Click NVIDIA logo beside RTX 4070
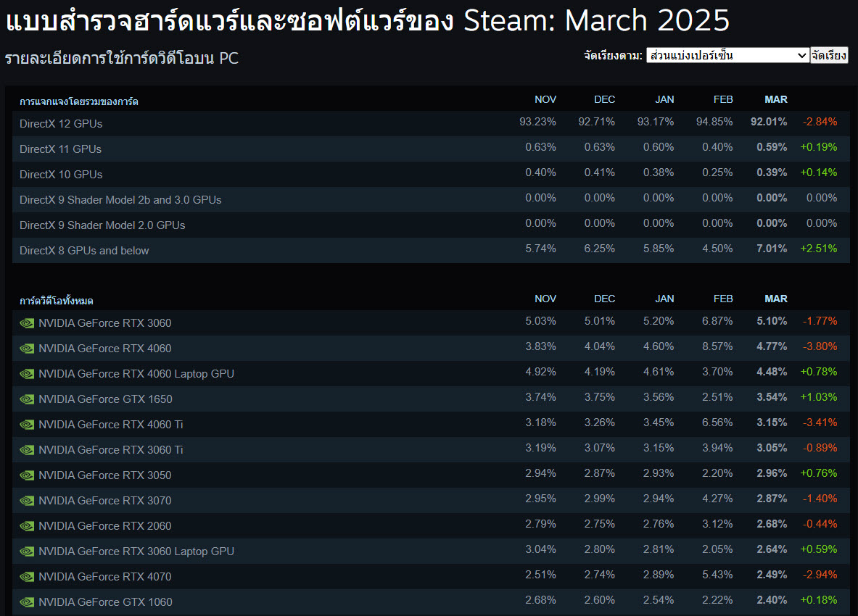 27,577
